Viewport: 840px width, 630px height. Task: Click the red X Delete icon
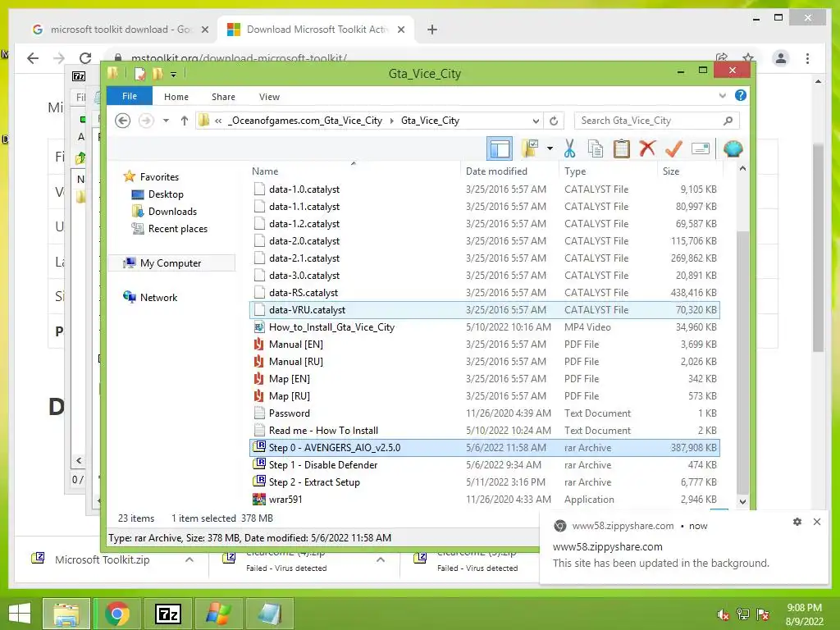[x=647, y=148]
